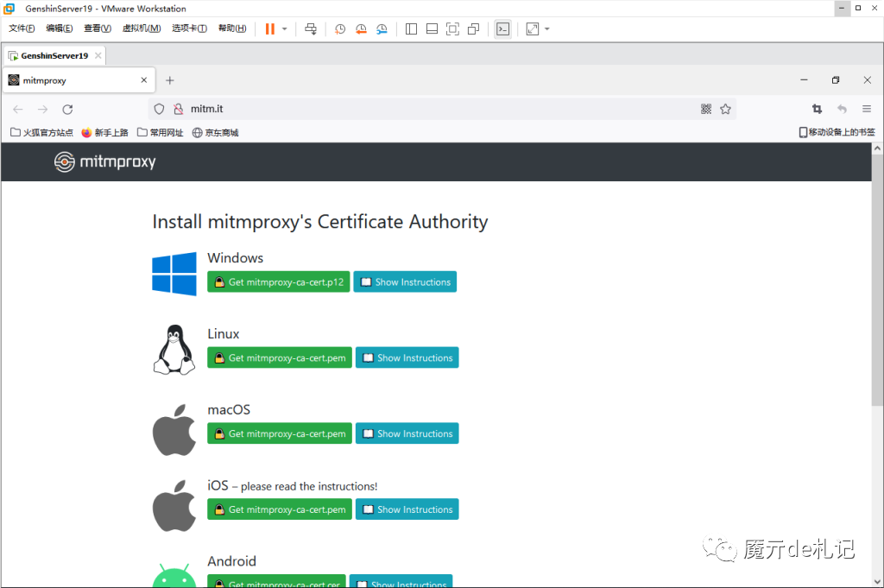Enter full screen mode icon in VMware
The width and height of the screenshot is (884, 588).
[452, 28]
